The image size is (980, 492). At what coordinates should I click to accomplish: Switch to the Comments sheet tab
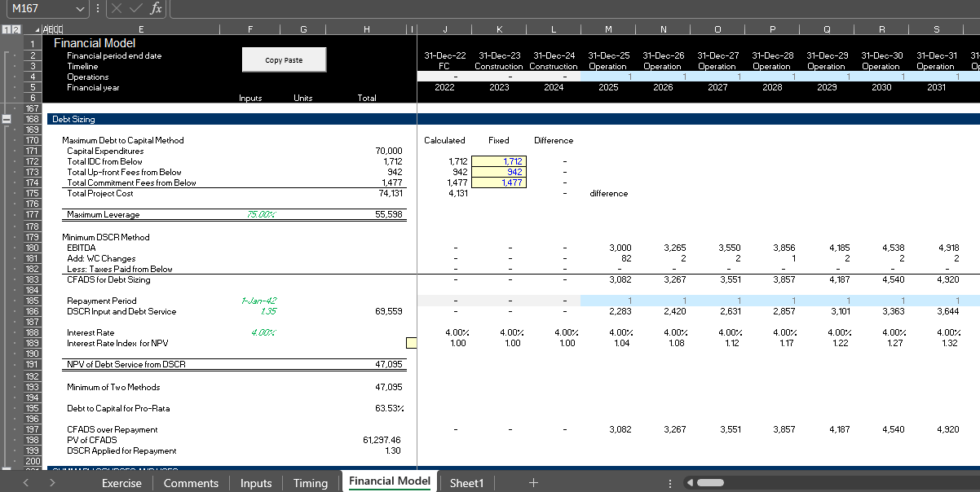[x=191, y=483]
